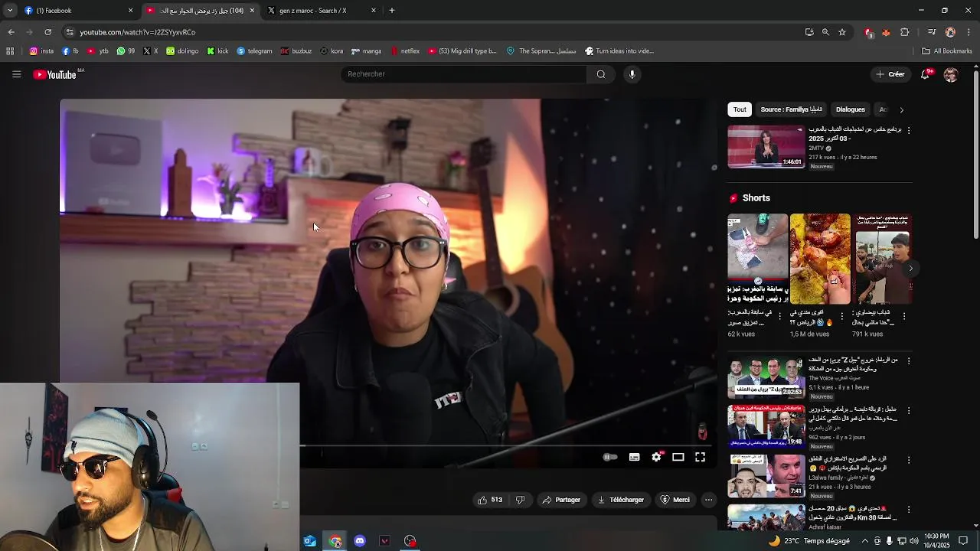Open the telegram bookmark
This screenshot has width=980, height=551.
click(x=254, y=51)
